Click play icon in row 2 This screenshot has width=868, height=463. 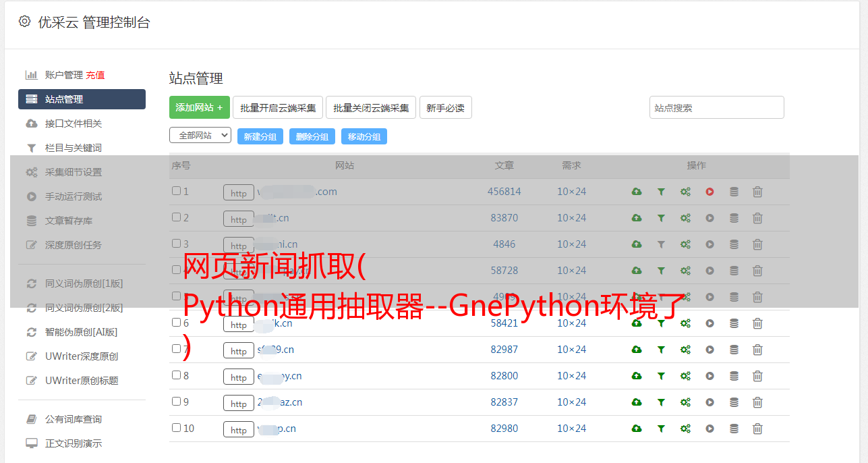pyautogui.click(x=710, y=218)
